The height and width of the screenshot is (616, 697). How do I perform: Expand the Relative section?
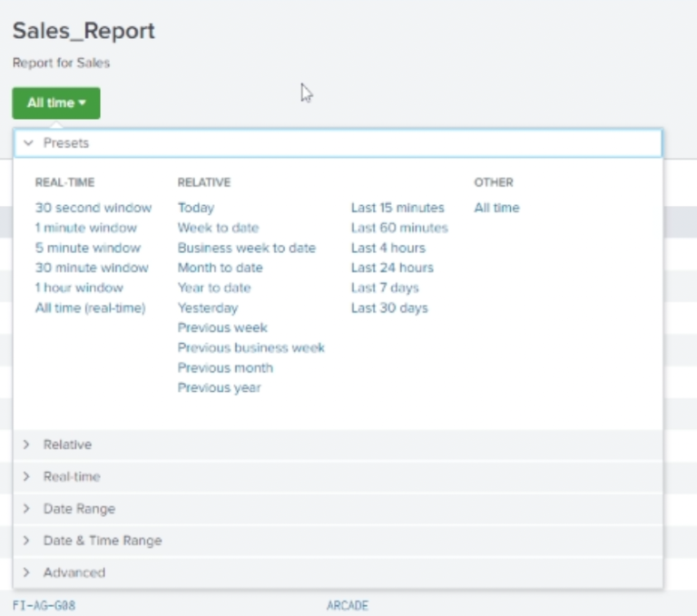tap(338, 445)
